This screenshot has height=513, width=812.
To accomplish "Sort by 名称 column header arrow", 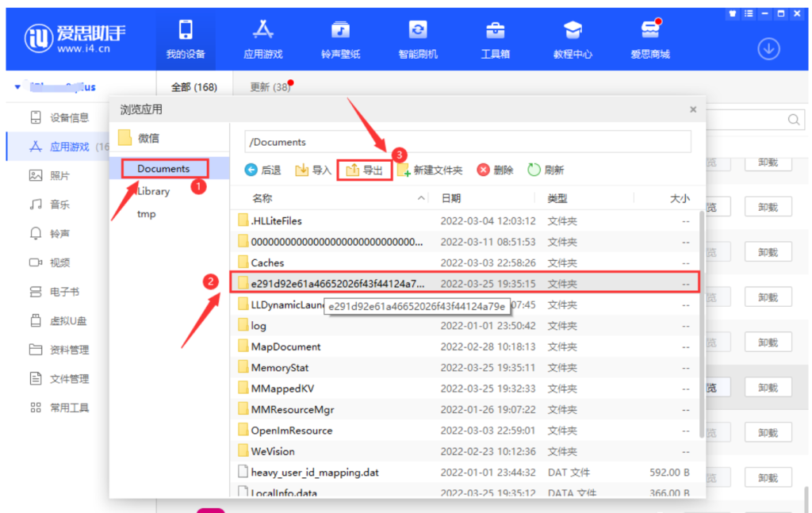I will 420,197.
